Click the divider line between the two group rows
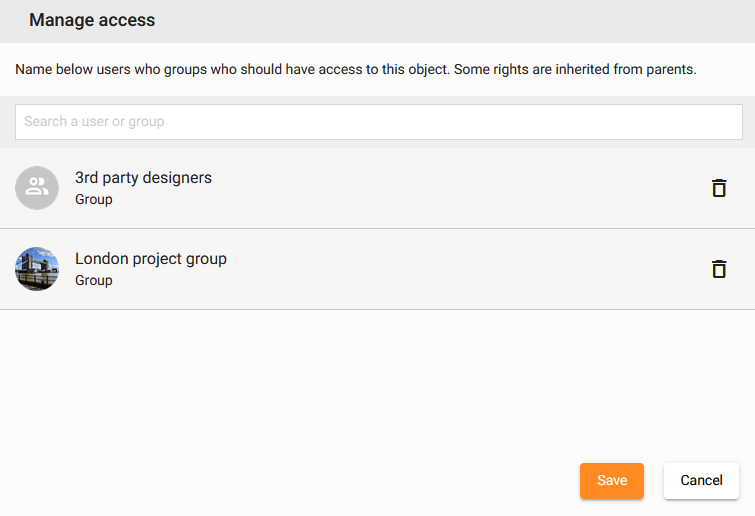 [378, 229]
